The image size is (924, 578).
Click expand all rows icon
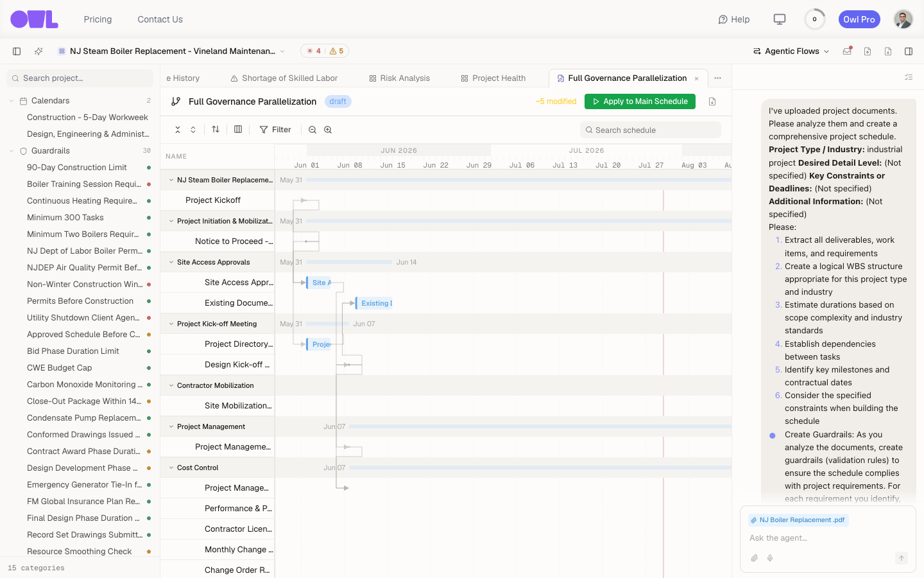coord(193,130)
